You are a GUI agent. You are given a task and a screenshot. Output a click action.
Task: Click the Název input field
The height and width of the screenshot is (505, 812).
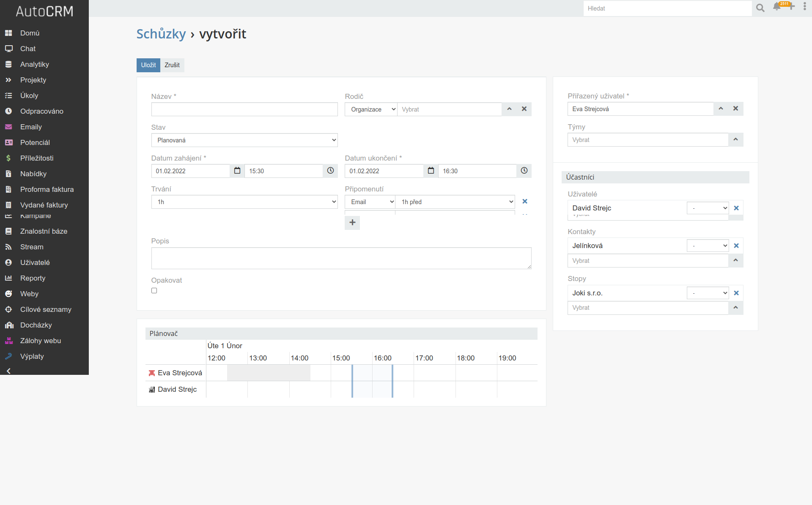click(x=244, y=109)
